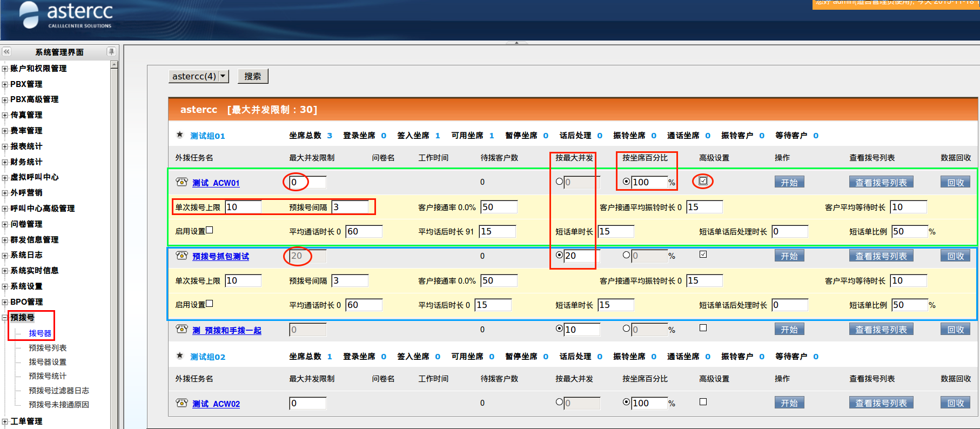
Task: Click the pin icon in the sidebar header
Action: coord(111,52)
